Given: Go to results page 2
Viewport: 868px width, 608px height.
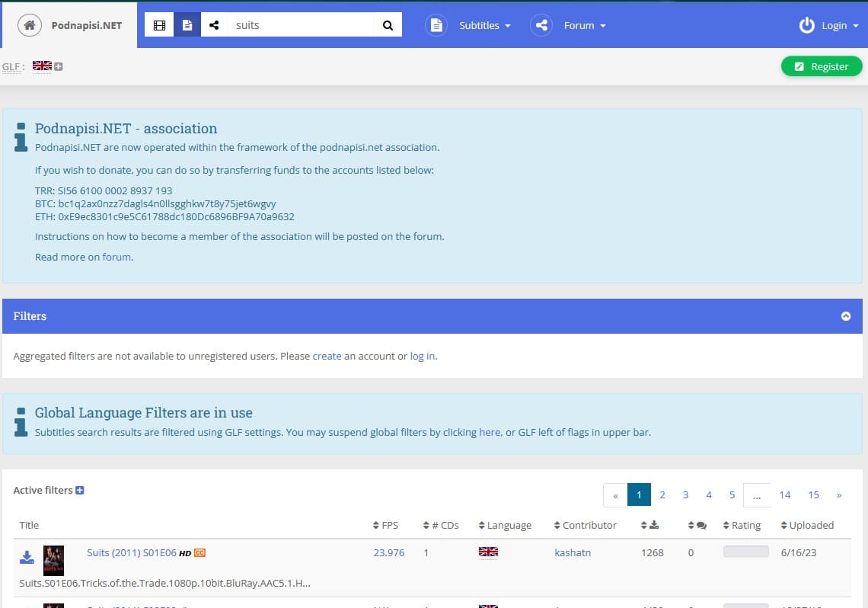Looking at the screenshot, I should point(662,495).
